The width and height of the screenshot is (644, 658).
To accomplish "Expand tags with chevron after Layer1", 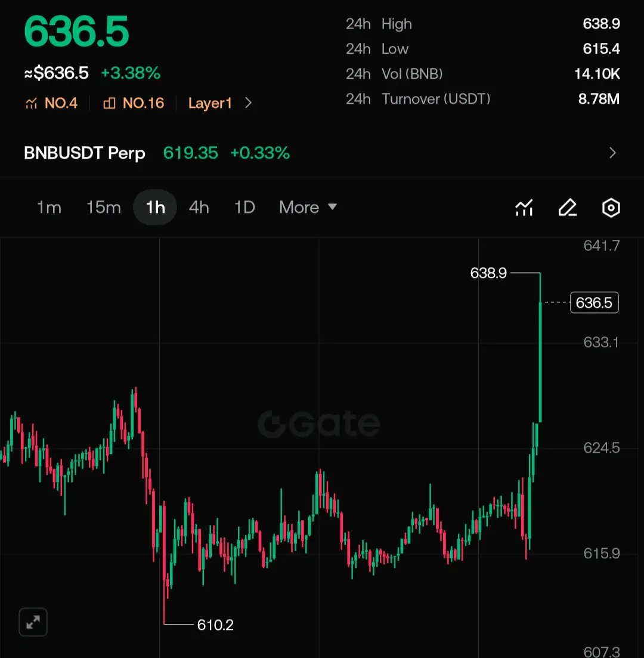I will coord(249,103).
